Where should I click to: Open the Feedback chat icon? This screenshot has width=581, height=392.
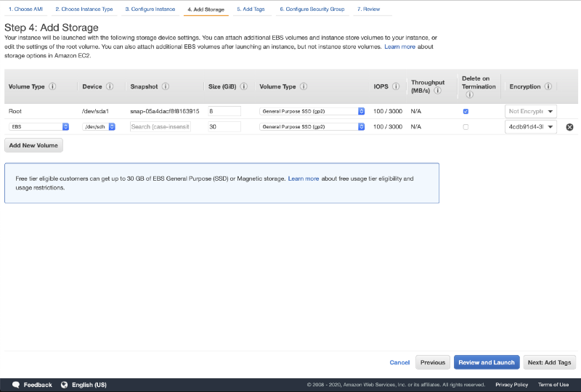point(15,385)
